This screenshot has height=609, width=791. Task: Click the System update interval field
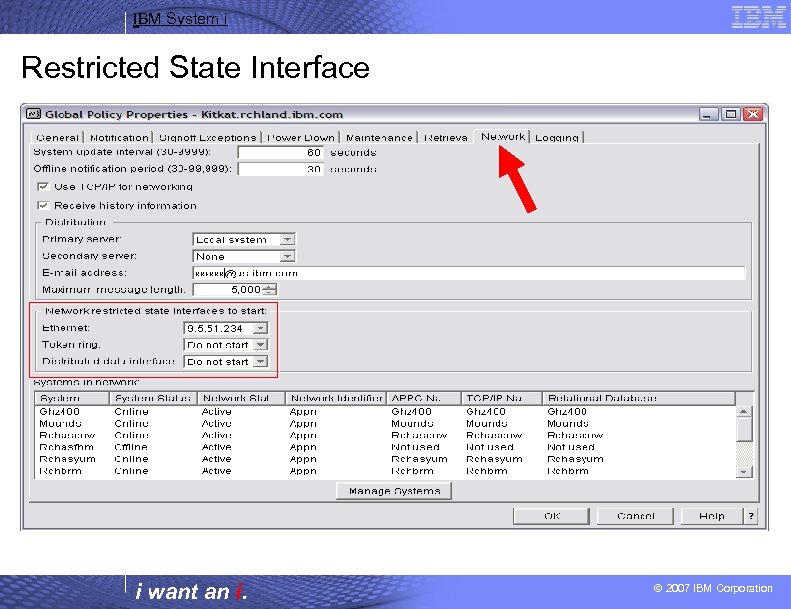coord(280,152)
